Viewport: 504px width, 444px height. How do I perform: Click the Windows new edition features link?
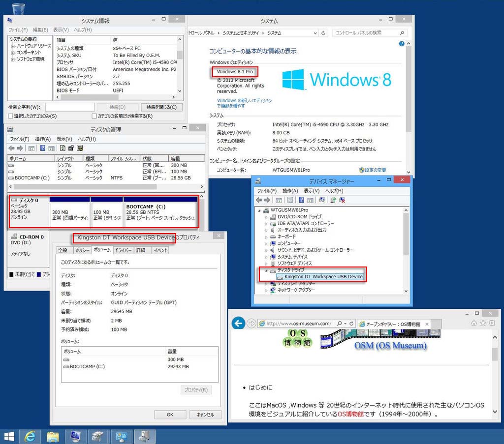point(244,103)
